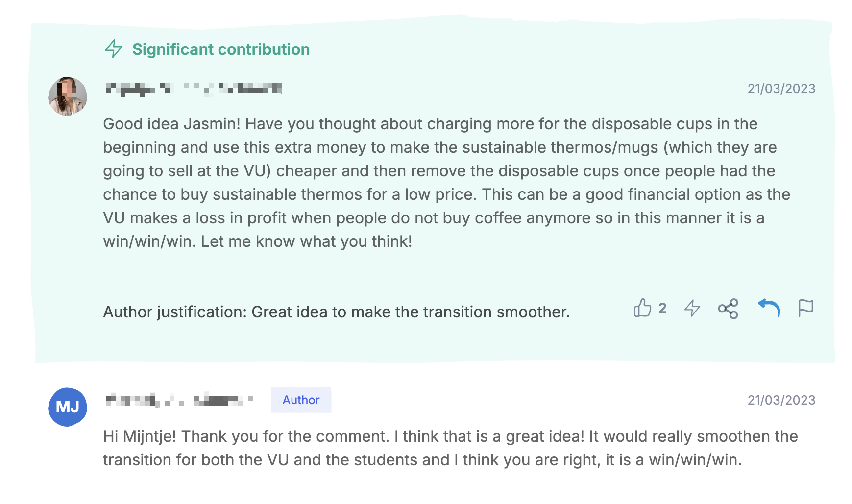Viewport: 852px width, 504px height.
Task: Click the date on the author's reply
Action: coord(781,400)
